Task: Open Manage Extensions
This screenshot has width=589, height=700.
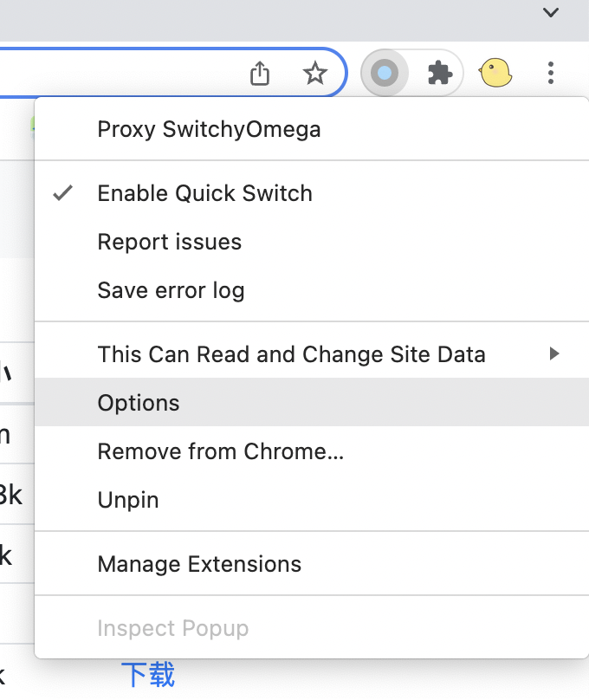Action: click(312, 564)
